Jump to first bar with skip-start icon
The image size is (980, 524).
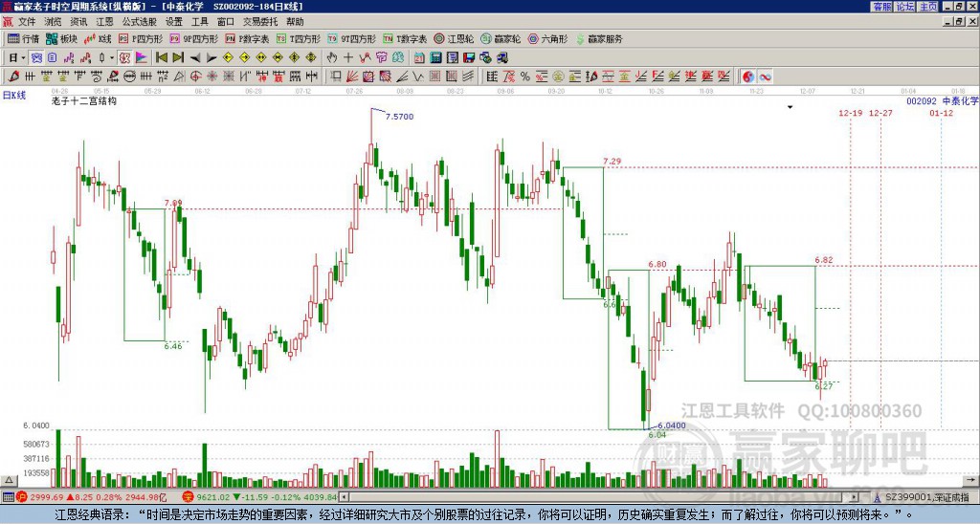[x=161, y=58]
